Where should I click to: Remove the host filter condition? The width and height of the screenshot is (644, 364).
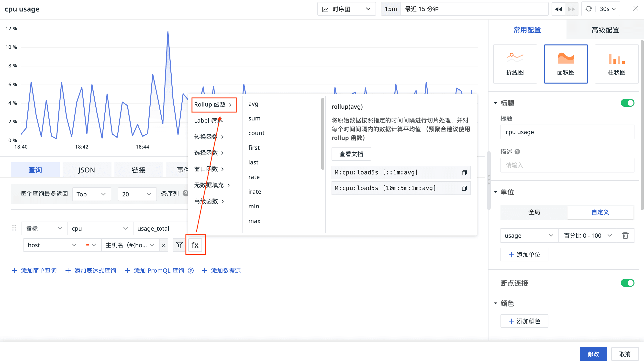(164, 245)
